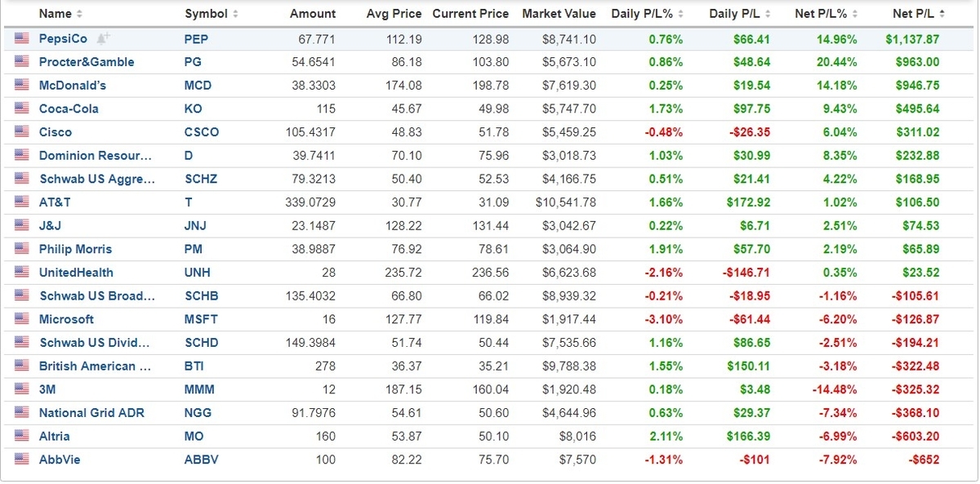Click the US flag icon beside Schwab US Broad

[x=21, y=296]
